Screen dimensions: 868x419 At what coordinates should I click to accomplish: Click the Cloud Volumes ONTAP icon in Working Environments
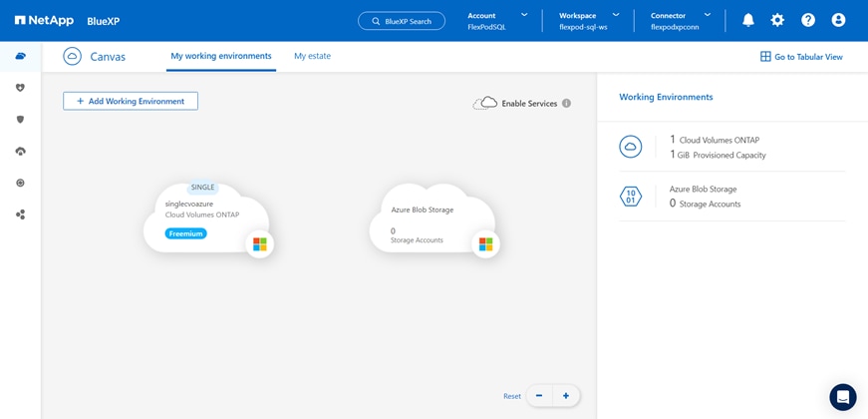631,147
